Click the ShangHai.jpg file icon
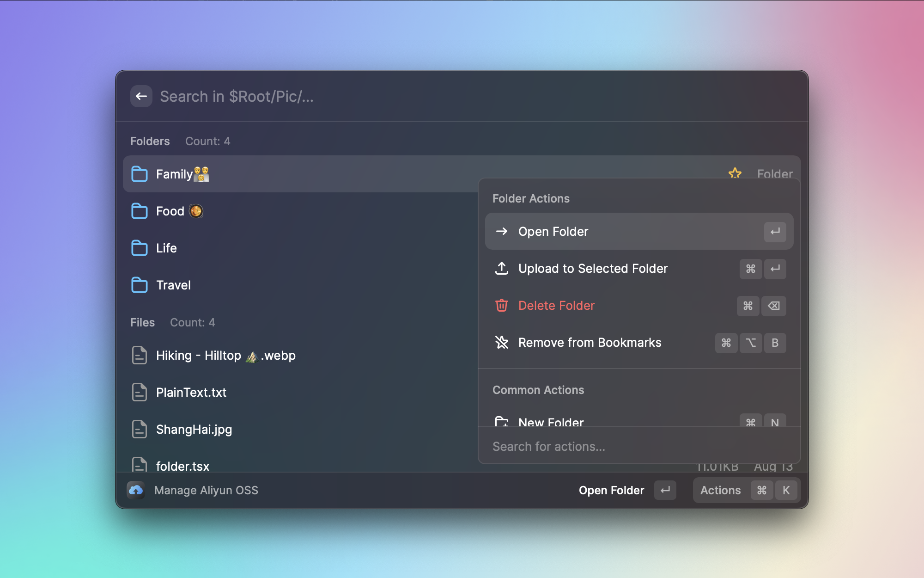Viewport: 924px width, 578px height. [x=139, y=430]
